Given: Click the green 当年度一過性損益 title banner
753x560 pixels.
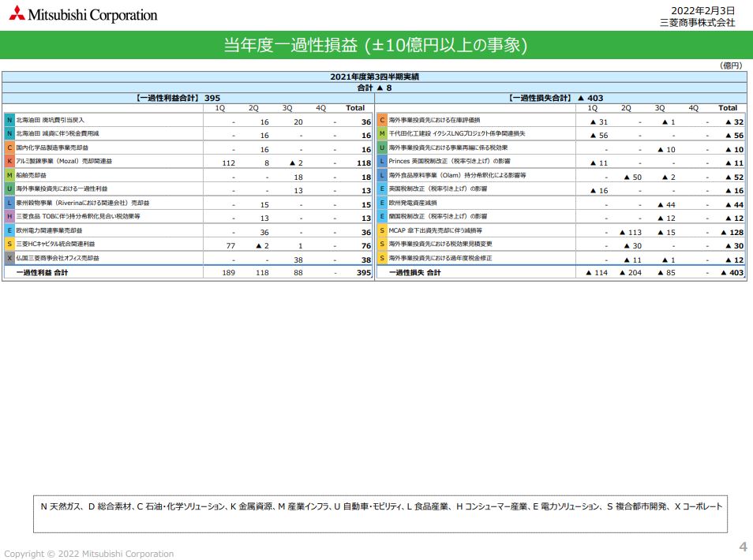Looking at the screenshot, I should 376,44.
